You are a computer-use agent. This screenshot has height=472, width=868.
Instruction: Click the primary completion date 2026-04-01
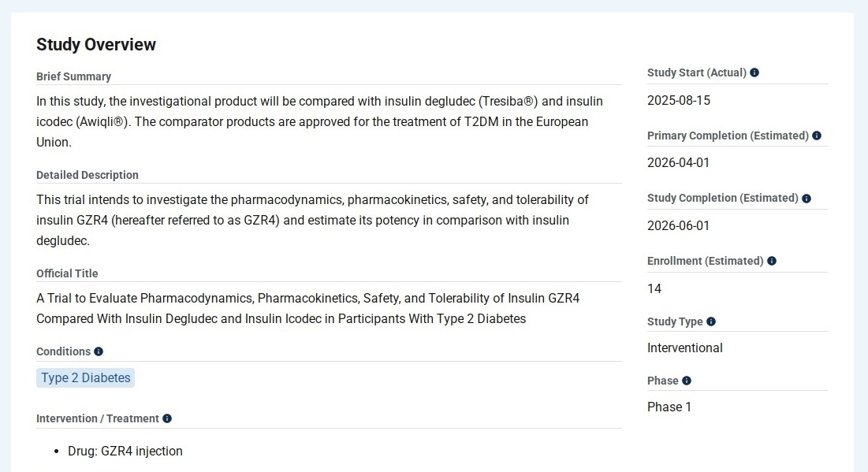click(679, 163)
